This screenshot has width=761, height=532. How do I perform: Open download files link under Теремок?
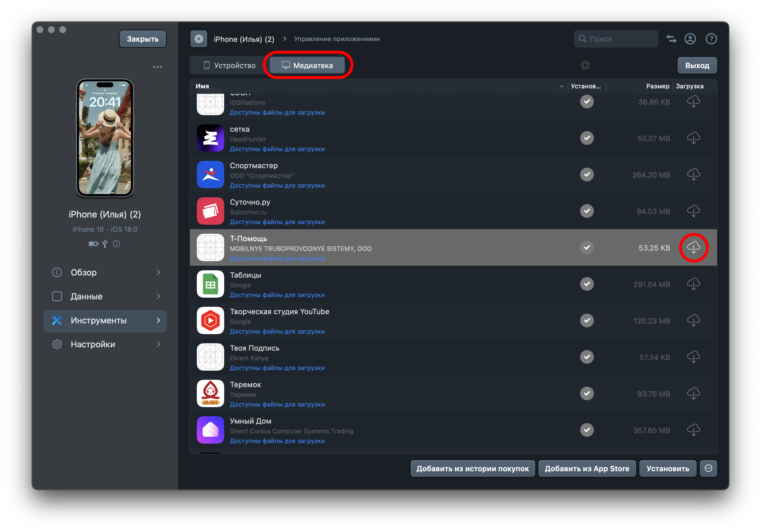click(x=277, y=404)
